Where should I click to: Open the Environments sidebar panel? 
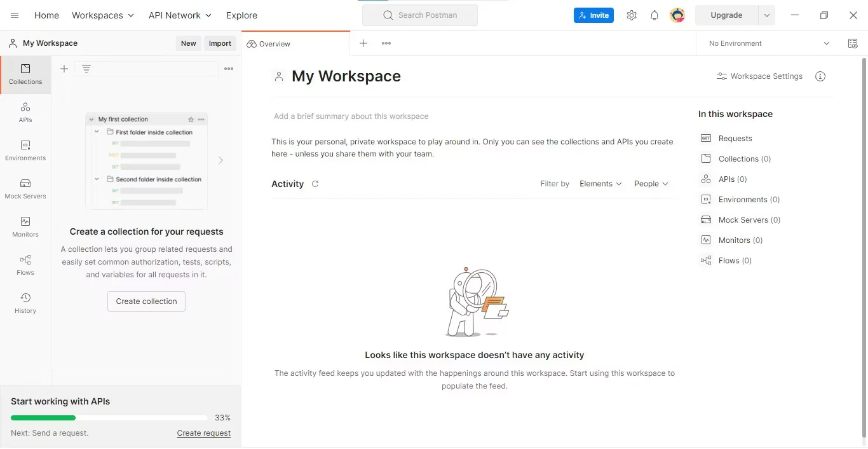(x=25, y=150)
